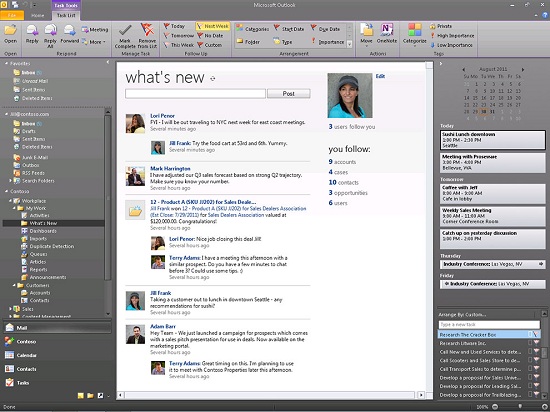Switch to the Home ribbon tab
This screenshot has width=550, height=412.
38,15
